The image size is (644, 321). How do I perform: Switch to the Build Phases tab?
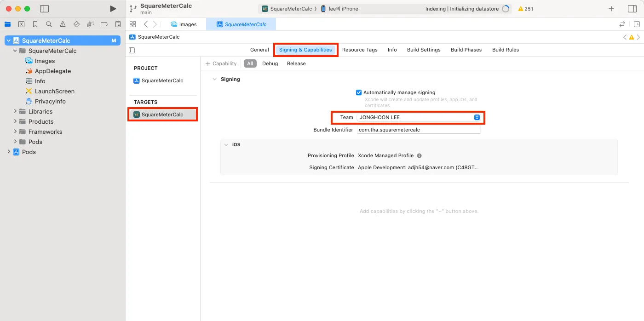(x=466, y=50)
